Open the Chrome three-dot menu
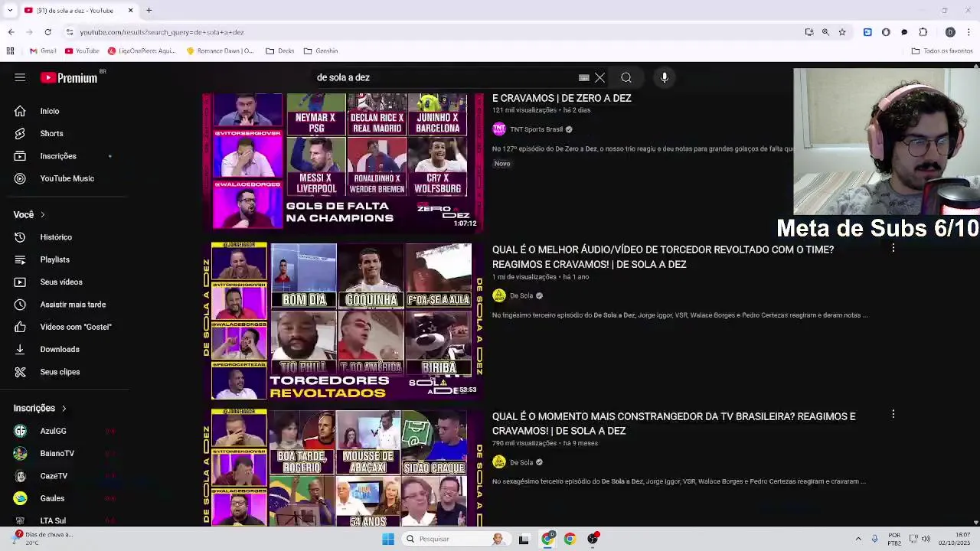 969,32
